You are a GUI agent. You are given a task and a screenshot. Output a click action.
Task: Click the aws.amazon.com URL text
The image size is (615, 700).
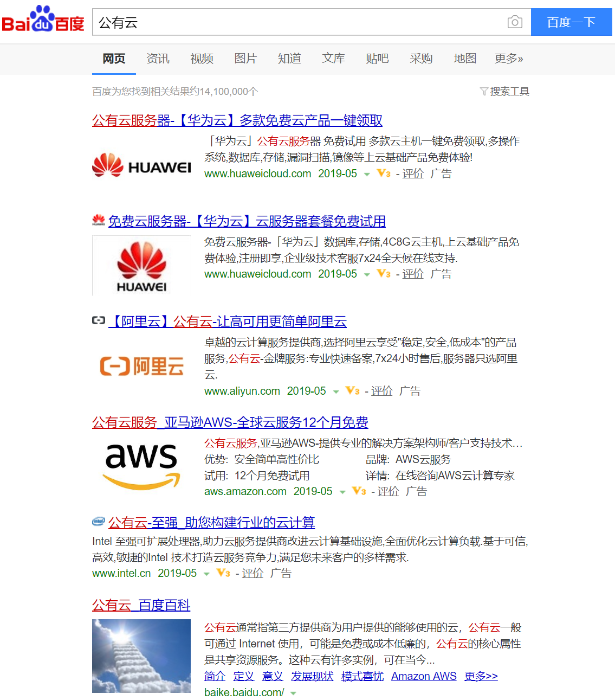point(245,491)
